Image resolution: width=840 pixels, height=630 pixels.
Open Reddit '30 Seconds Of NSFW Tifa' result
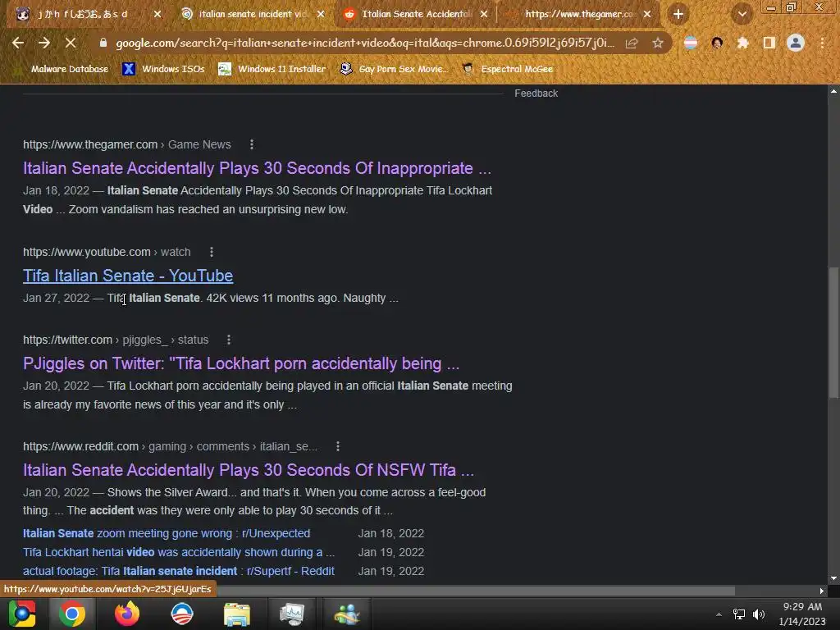[x=249, y=470]
